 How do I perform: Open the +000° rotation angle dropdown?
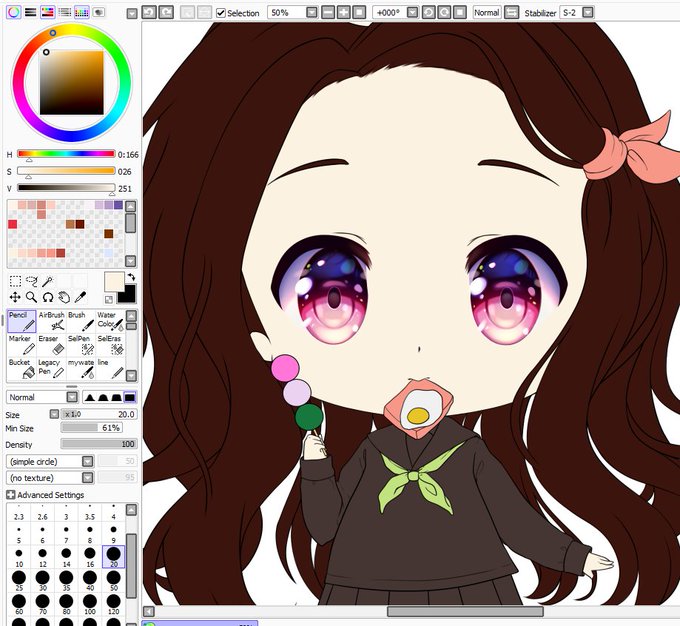pos(412,13)
